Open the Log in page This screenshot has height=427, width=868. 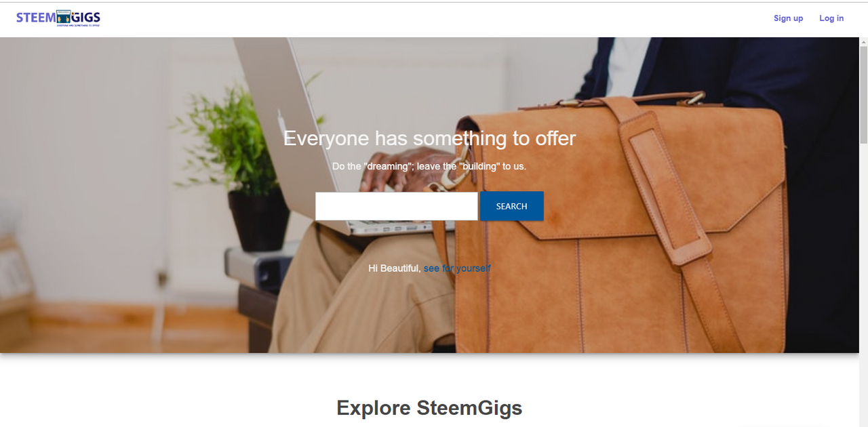click(x=831, y=18)
